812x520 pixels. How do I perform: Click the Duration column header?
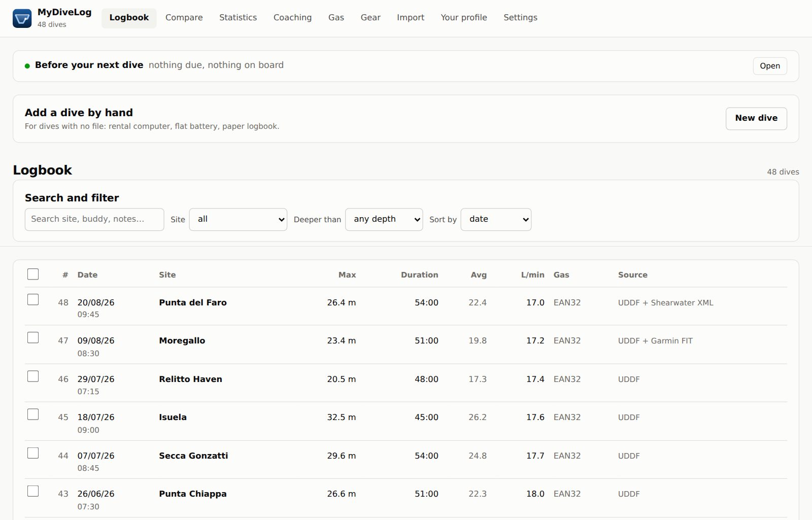coord(420,274)
